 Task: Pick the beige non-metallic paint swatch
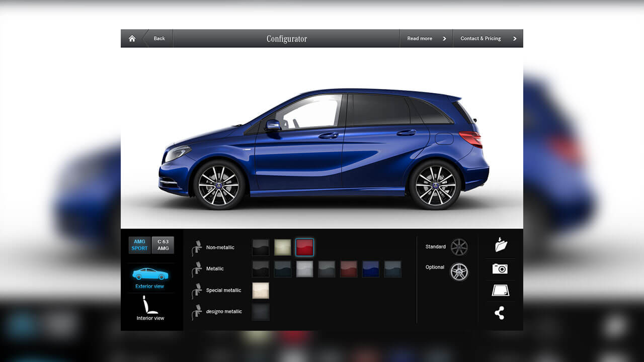click(283, 247)
